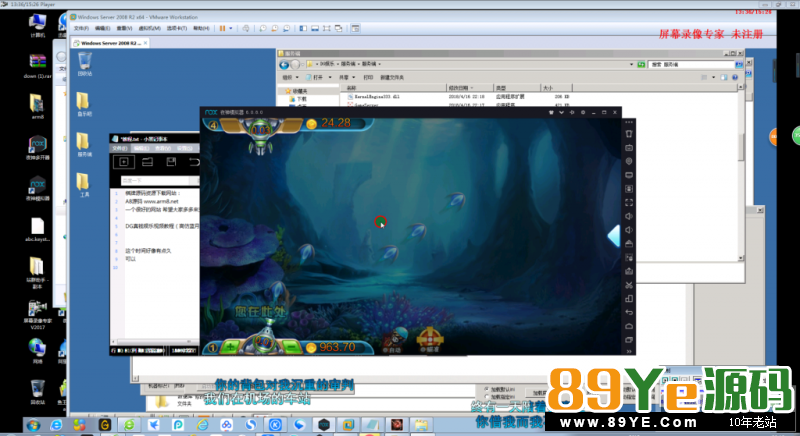Open the snapshot manager icon in VMware toolbar

(286, 29)
